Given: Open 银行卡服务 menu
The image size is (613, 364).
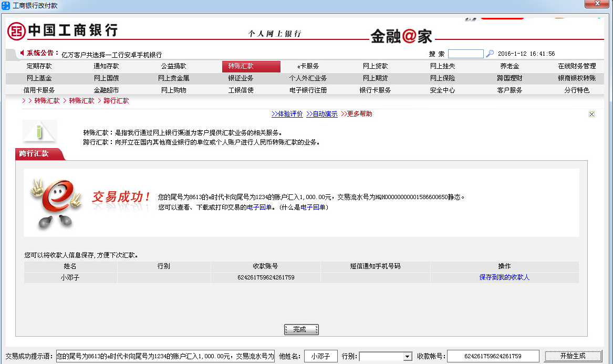Looking at the screenshot, I should point(375,90).
